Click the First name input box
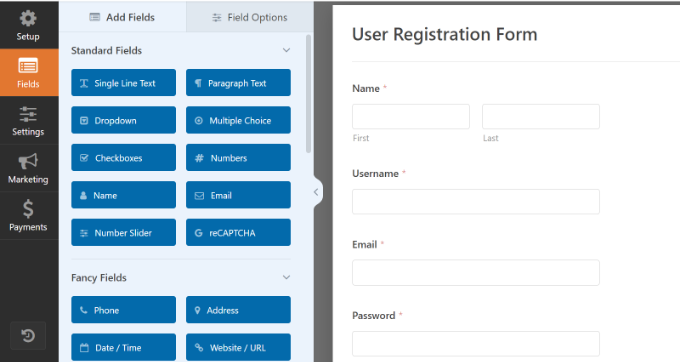Screen dimensions: 680x362 coord(411,116)
